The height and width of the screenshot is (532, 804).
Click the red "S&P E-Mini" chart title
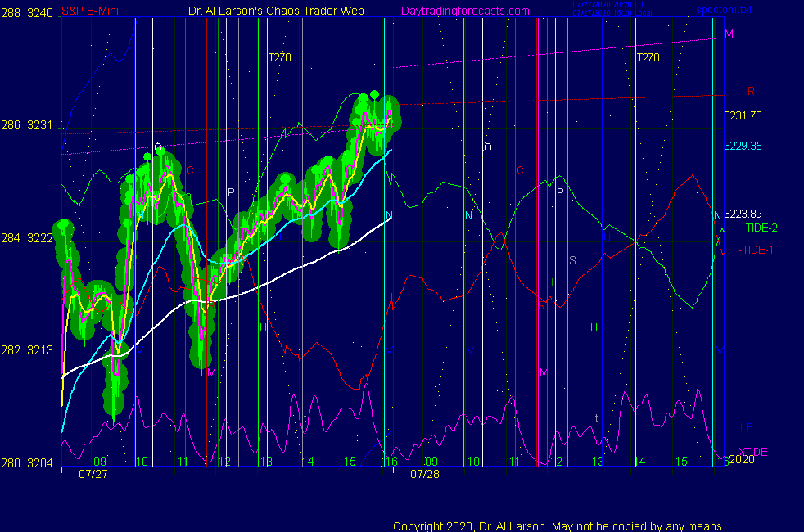[x=90, y=11]
